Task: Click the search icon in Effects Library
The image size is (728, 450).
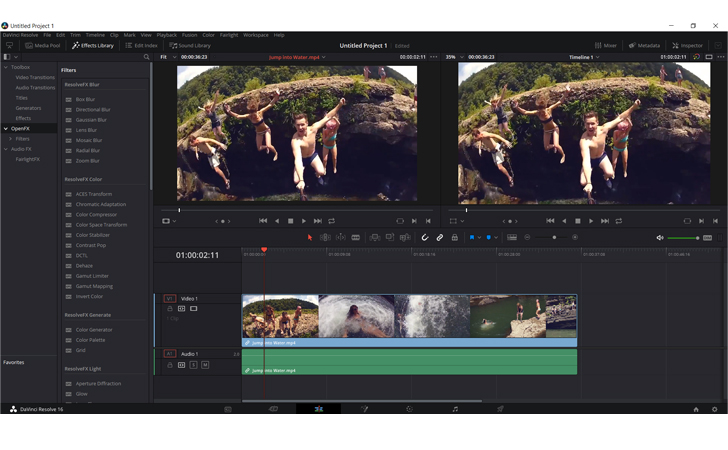Action: click(146, 57)
